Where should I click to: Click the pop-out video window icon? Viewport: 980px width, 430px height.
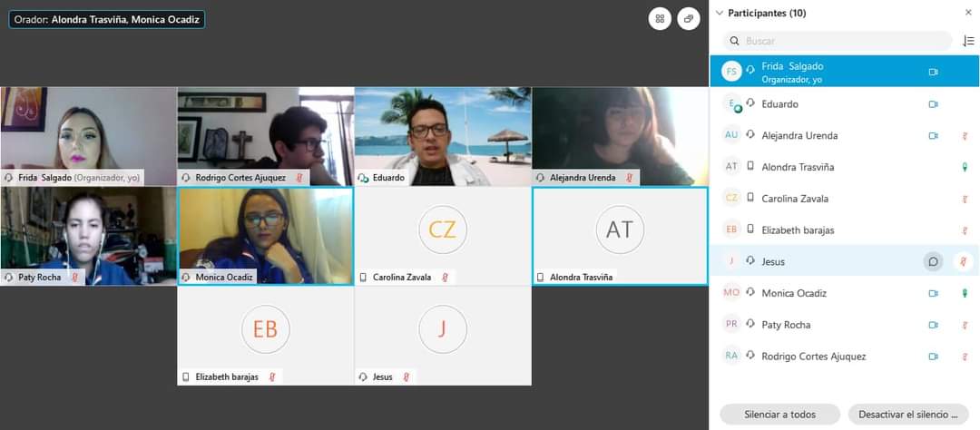pyautogui.click(x=689, y=19)
